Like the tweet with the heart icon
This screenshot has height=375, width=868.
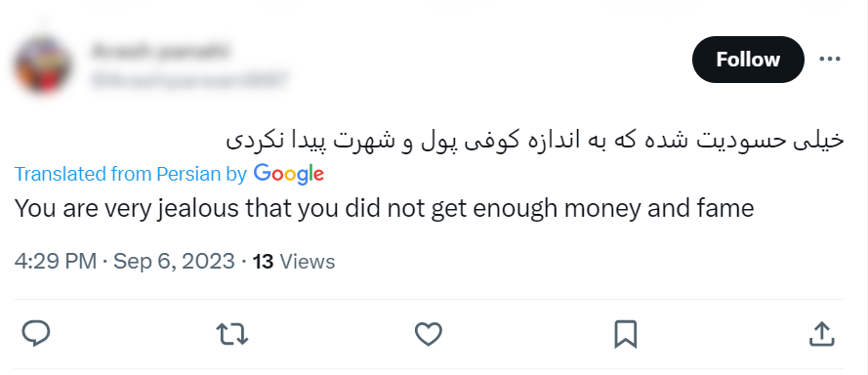(x=429, y=334)
